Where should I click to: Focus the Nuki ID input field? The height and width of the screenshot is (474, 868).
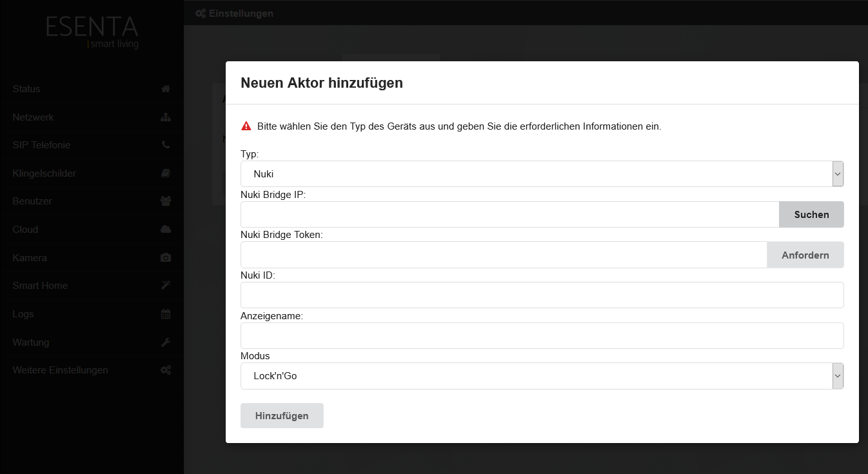pyautogui.click(x=542, y=295)
